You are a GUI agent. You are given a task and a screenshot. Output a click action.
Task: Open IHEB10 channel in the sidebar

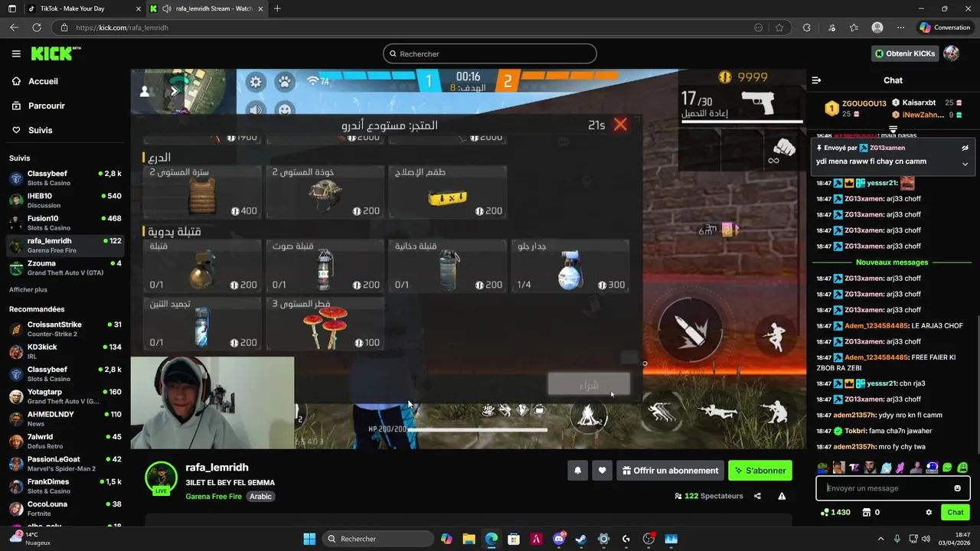65,201
